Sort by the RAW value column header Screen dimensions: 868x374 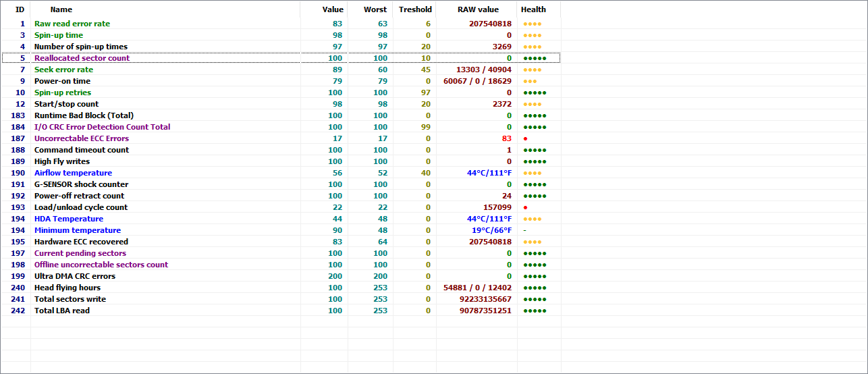tap(477, 9)
